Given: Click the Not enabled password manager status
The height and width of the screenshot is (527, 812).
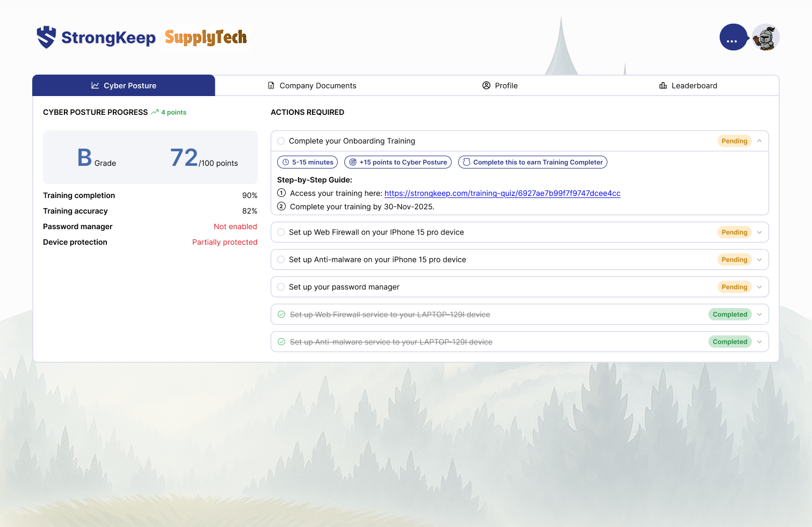Looking at the screenshot, I should 235,226.
